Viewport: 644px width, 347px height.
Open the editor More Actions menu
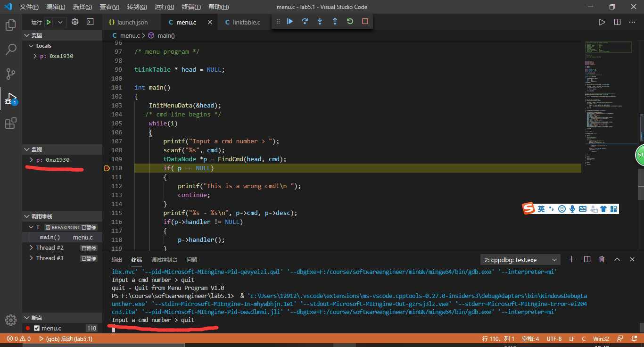tap(632, 22)
